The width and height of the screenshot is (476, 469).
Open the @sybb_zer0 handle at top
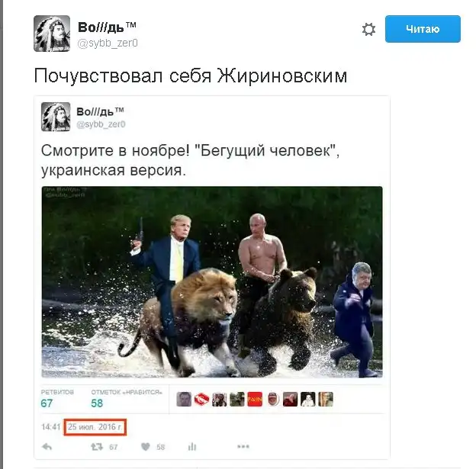pyautogui.click(x=108, y=43)
